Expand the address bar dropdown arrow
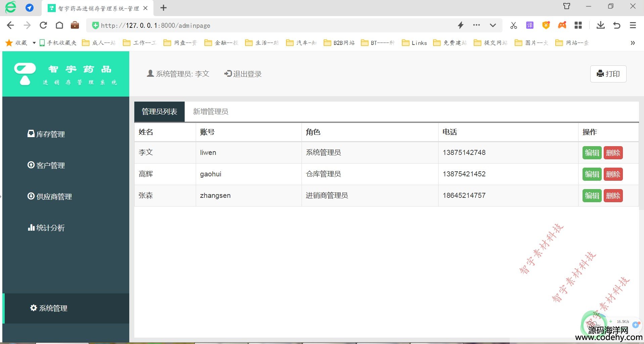644x344 pixels. 493,25
